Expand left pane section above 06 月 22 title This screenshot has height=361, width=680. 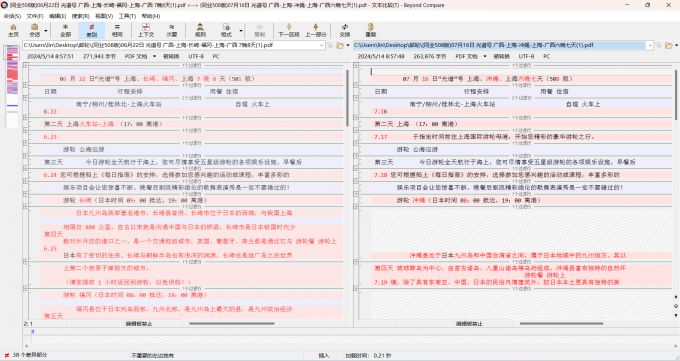point(26,66)
